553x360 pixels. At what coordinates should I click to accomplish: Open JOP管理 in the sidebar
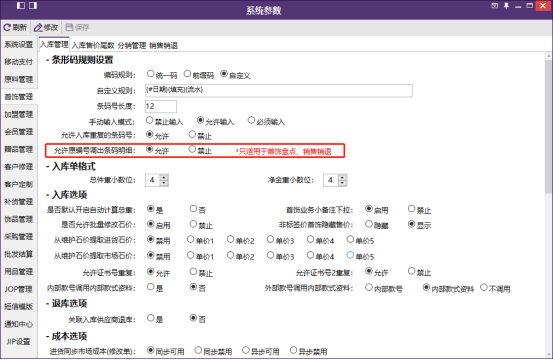(x=19, y=289)
